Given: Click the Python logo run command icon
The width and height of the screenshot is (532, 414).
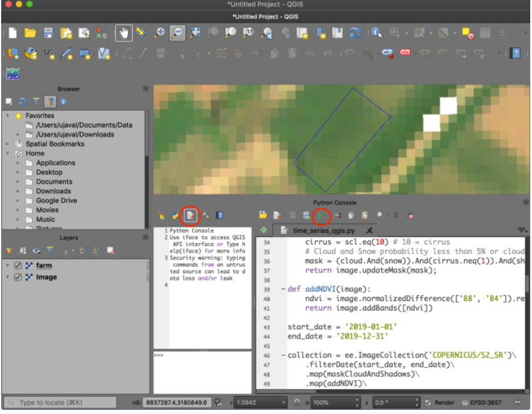Looking at the screenshot, I should tap(175, 215).
